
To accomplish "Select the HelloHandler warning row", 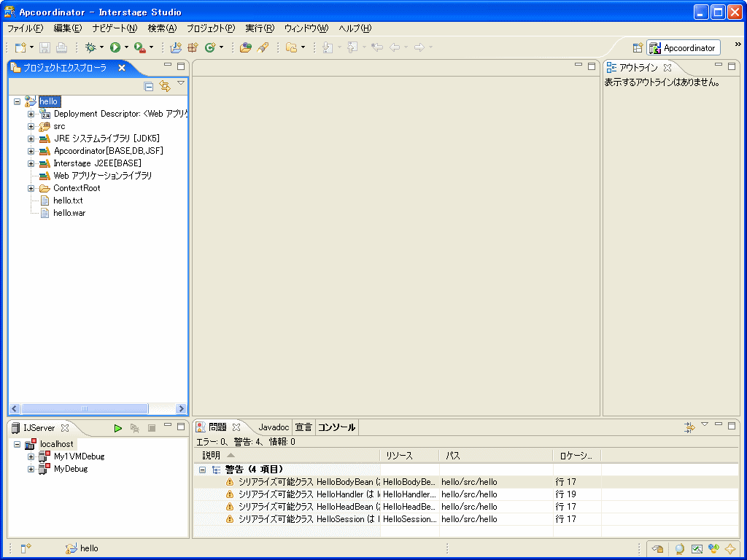I will pos(466,494).
